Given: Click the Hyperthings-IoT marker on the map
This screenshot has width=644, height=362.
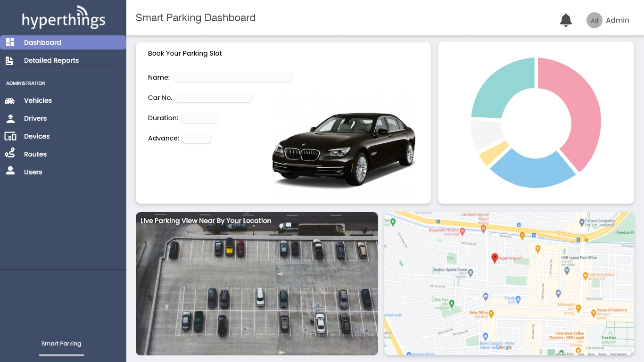Looking at the screenshot, I should pos(495,258).
